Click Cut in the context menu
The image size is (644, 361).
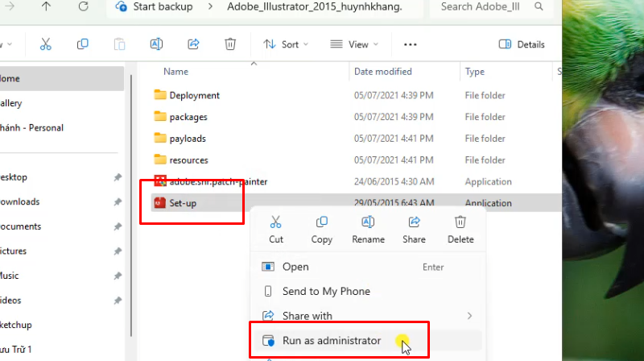[276, 230]
